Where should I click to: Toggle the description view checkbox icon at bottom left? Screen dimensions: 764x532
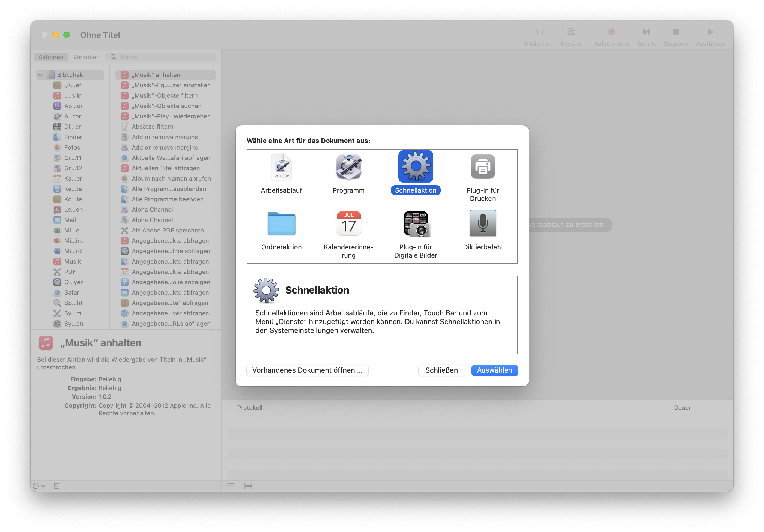(x=57, y=486)
